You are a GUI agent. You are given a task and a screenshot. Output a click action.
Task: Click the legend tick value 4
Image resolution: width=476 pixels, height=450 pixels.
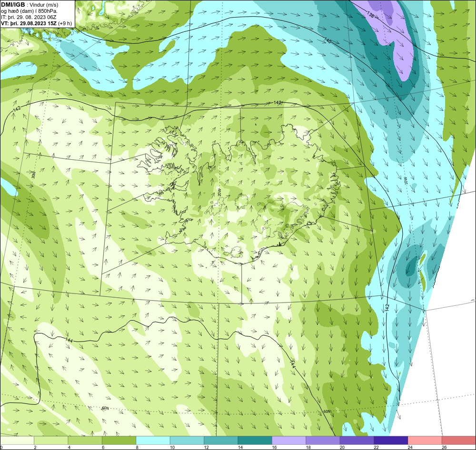point(69,447)
